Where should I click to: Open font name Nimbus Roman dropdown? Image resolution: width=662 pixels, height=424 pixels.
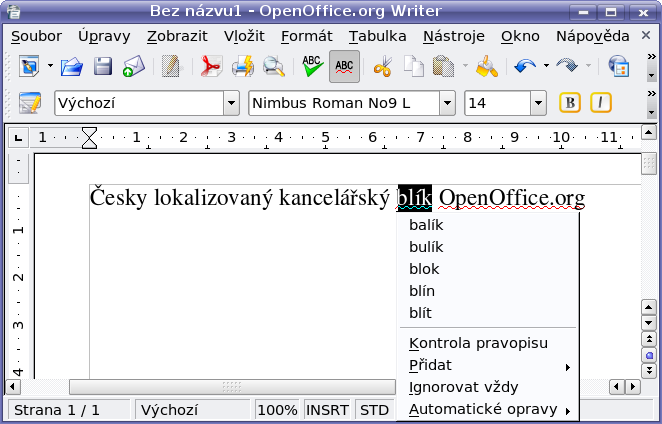pyautogui.click(x=447, y=103)
